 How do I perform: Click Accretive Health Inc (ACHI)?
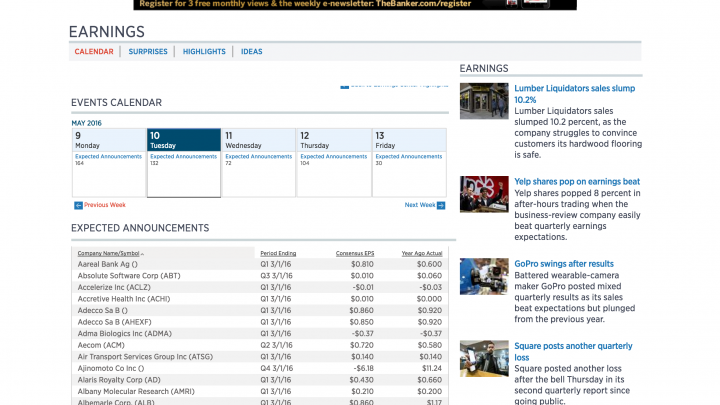[x=124, y=299]
